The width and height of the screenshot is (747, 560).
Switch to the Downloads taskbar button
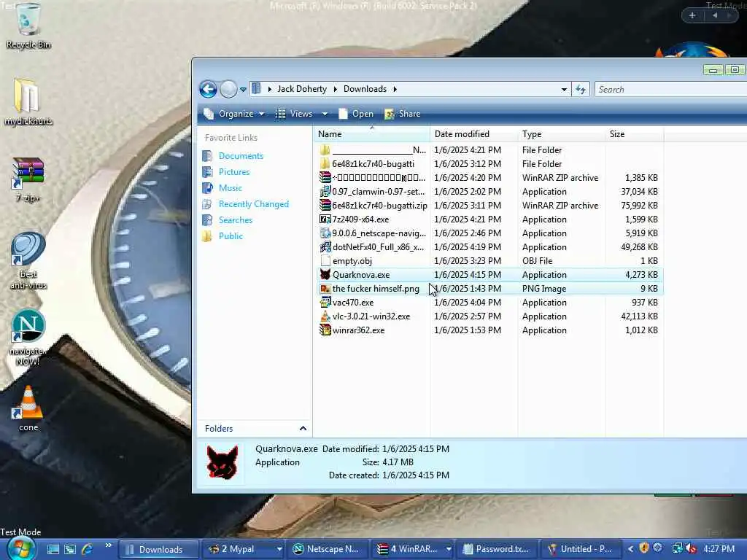click(x=158, y=549)
